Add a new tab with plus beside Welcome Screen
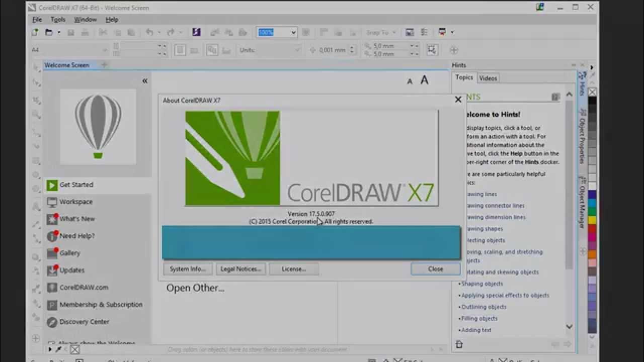 [x=105, y=65]
